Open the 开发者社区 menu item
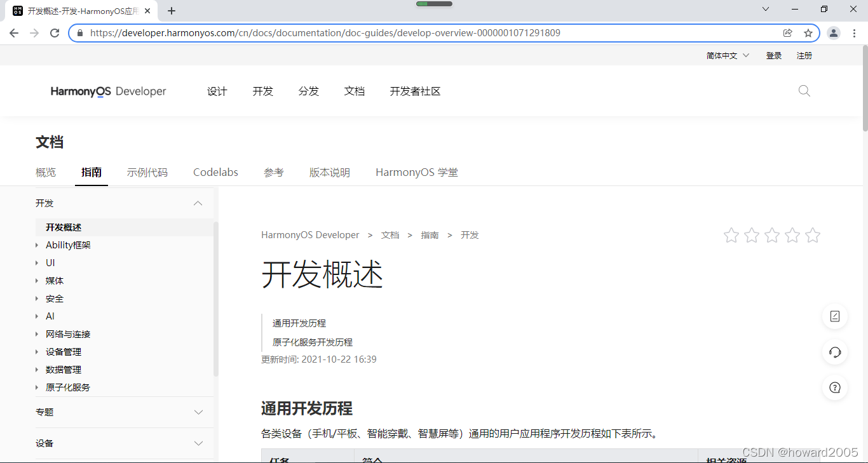Screen dimensions: 868x463 pyautogui.click(x=415, y=91)
